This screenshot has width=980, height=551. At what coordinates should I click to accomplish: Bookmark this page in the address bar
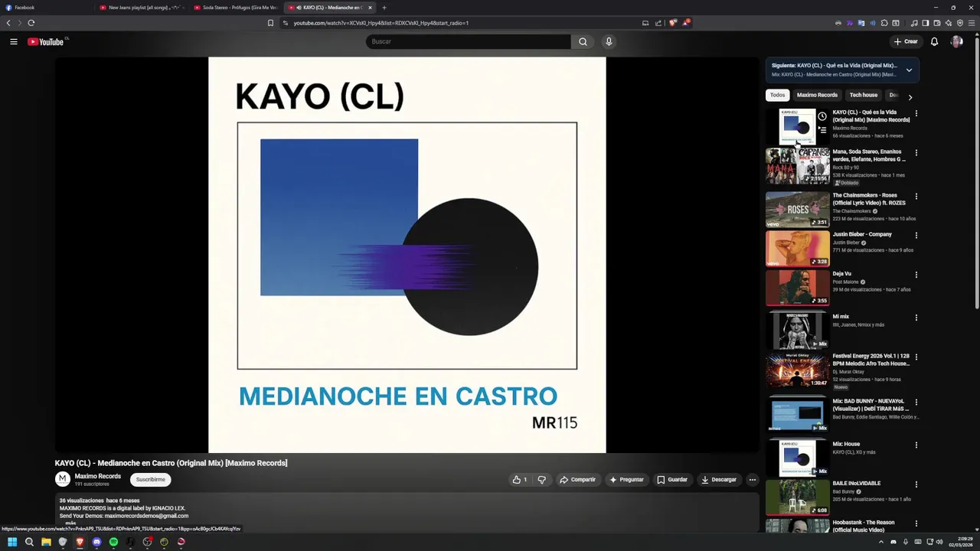[x=270, y=23]
